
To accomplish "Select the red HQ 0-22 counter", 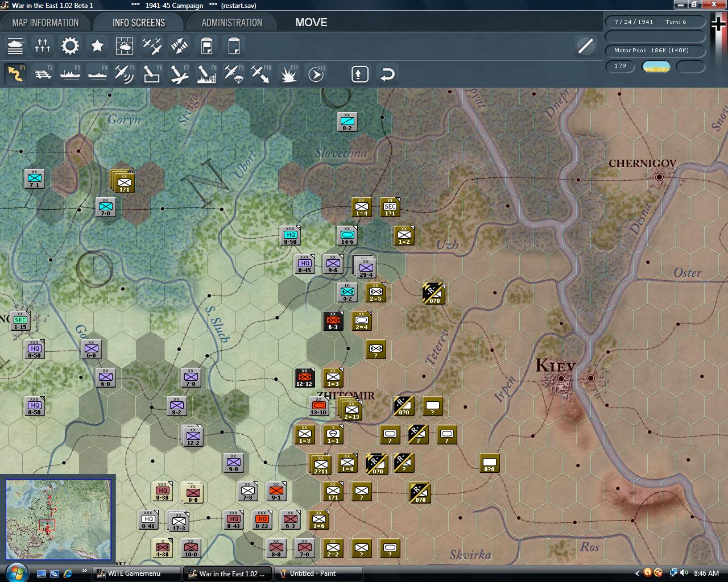I will tap(262, 519).
